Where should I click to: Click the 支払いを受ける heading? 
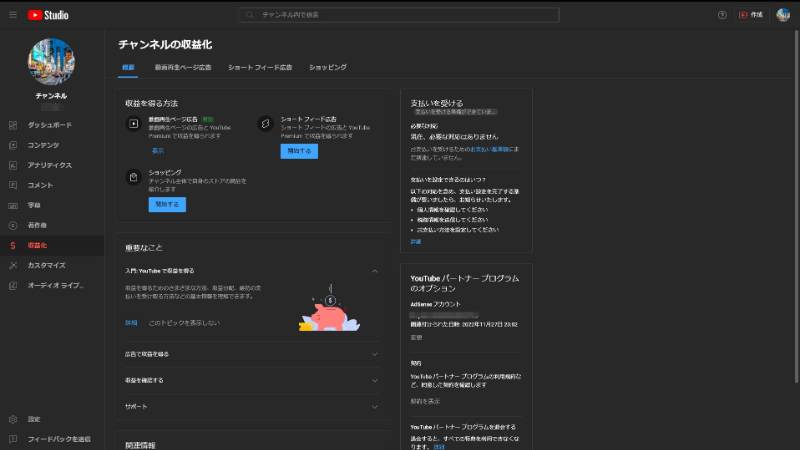point(437,103)
